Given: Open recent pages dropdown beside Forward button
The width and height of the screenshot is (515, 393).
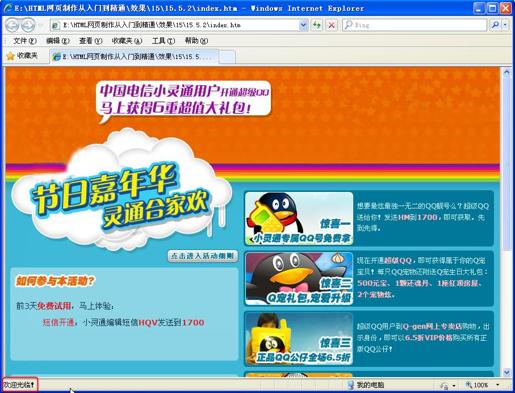Looking at the screenshot, I should [x=40, y=25].
